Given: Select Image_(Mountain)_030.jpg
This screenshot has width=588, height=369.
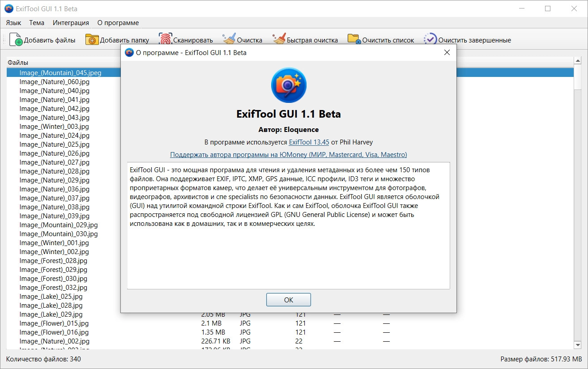Looking at the screenshot, I should [x=59, y=234].
